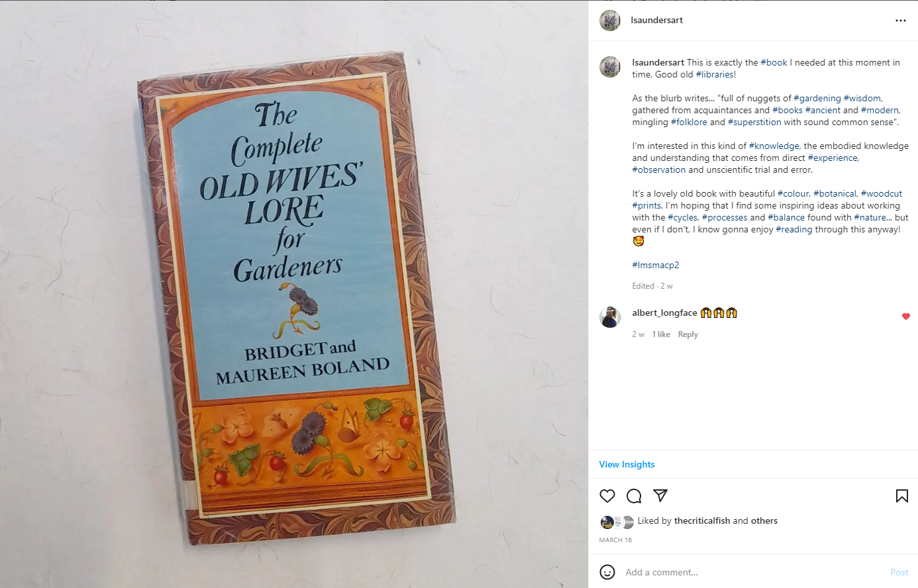Share post via paper plane icon
The height and width of the screenshot is (588, 918).
pyautogui.click(x=660, y=495)
